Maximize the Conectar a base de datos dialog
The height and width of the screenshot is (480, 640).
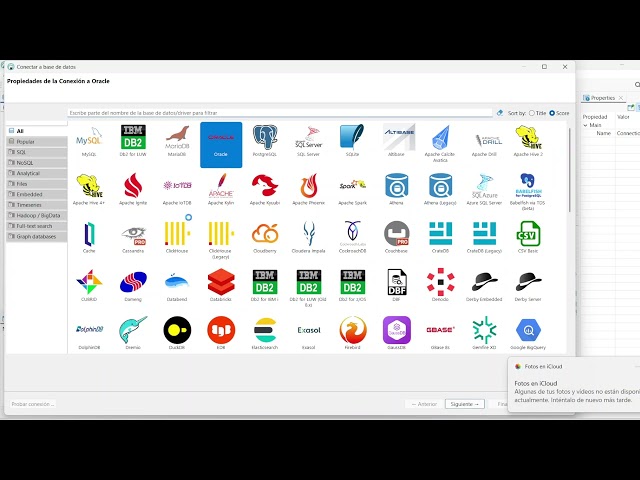[544, 67]
